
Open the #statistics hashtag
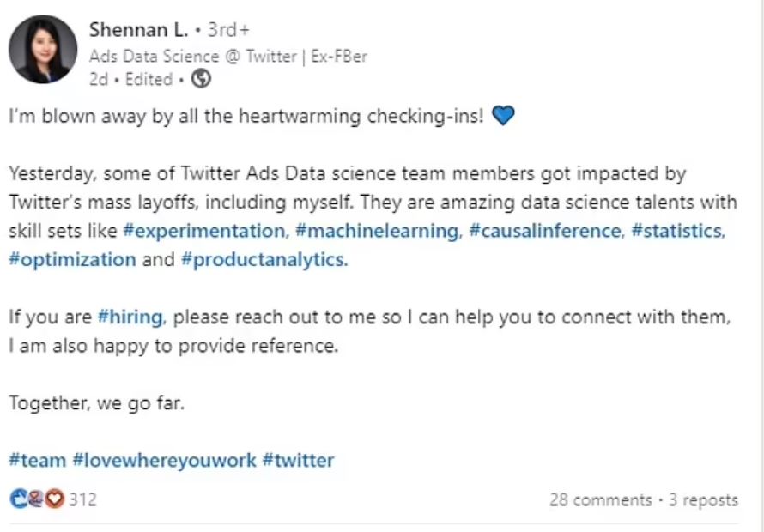(x=678, y=231)
